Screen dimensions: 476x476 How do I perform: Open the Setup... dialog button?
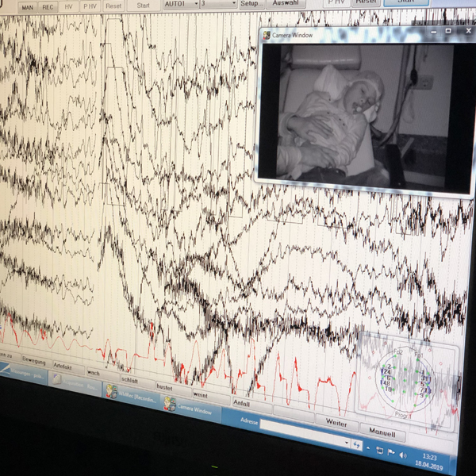tap(251, 4)
